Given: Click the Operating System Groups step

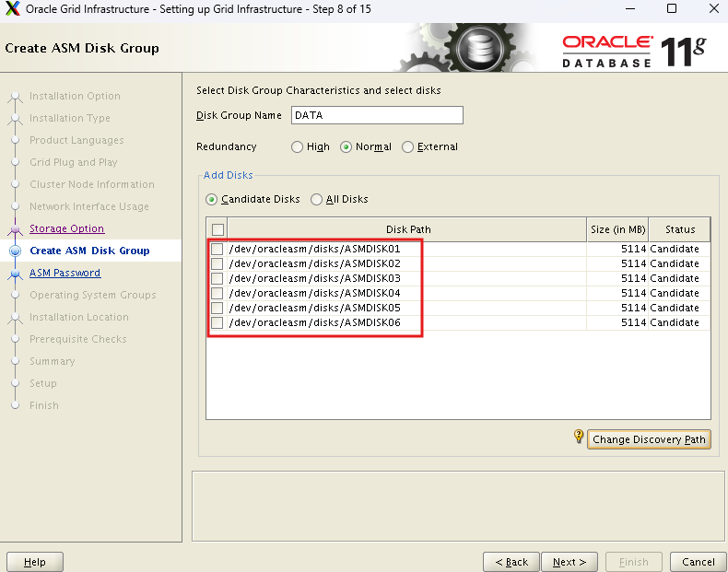Looking at the screenshot, I should click(93, 295).
